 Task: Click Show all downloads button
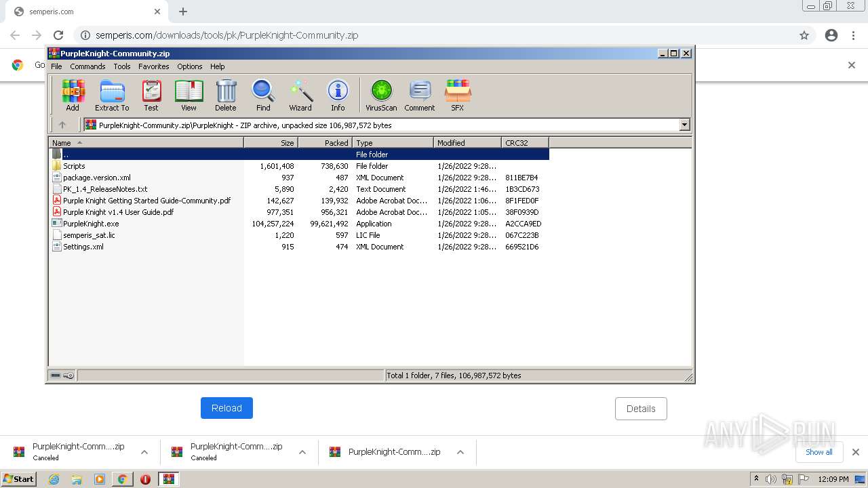819,452
